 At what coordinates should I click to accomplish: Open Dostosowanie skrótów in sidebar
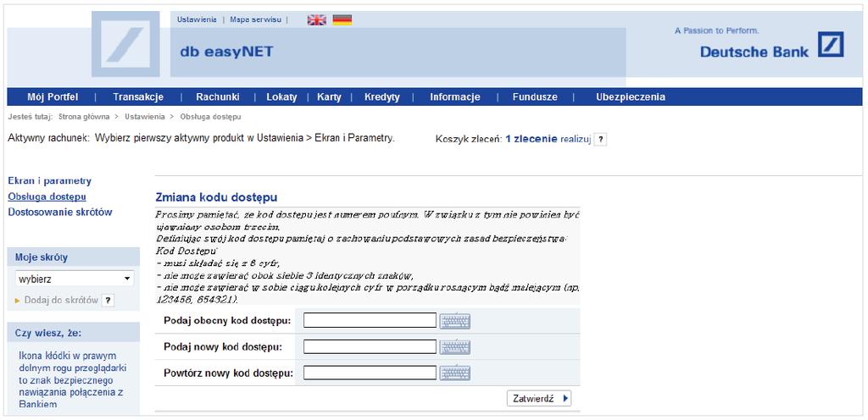[x=60, y=213]
